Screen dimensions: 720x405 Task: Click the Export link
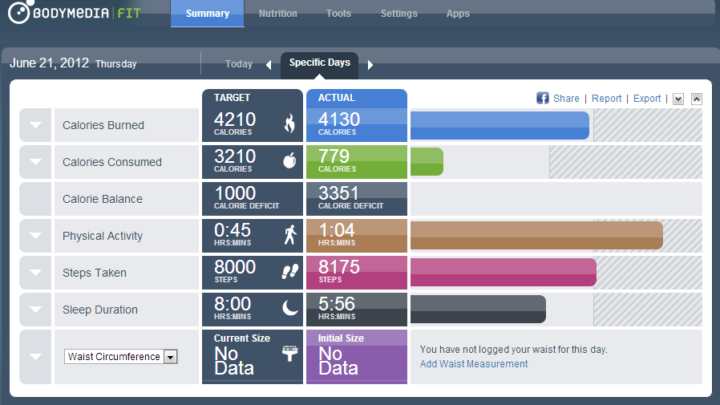[x=647, y=98]
